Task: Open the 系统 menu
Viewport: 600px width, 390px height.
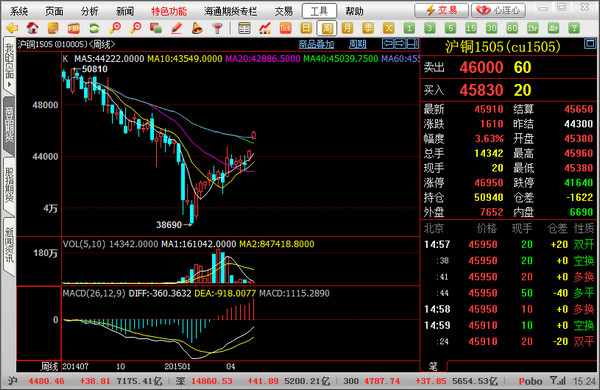Action: 19,11
